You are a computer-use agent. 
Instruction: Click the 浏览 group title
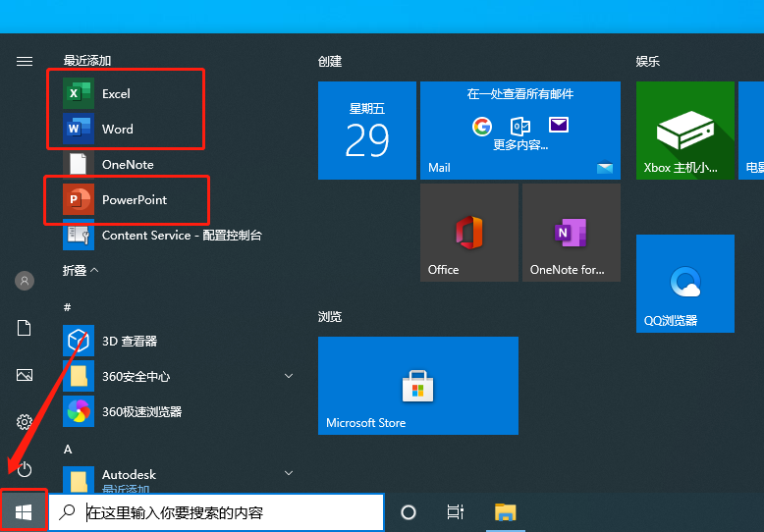pos(330,317)
